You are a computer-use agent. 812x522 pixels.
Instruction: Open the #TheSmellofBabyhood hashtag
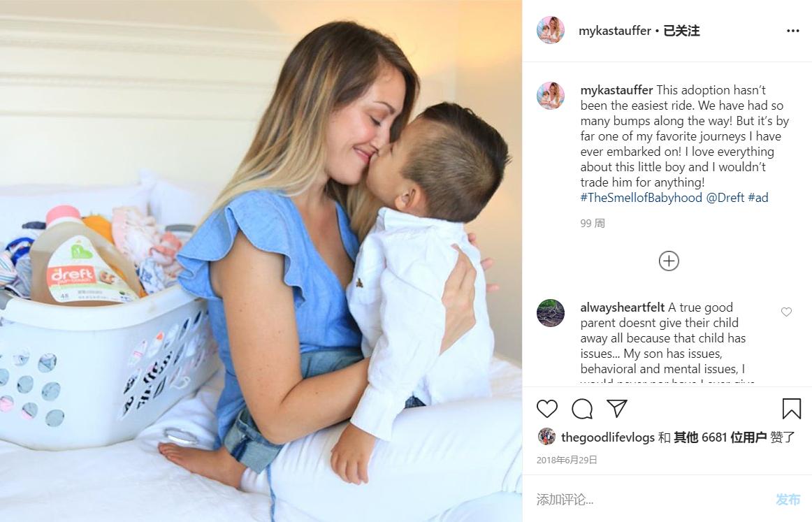[x=641, y=198]
